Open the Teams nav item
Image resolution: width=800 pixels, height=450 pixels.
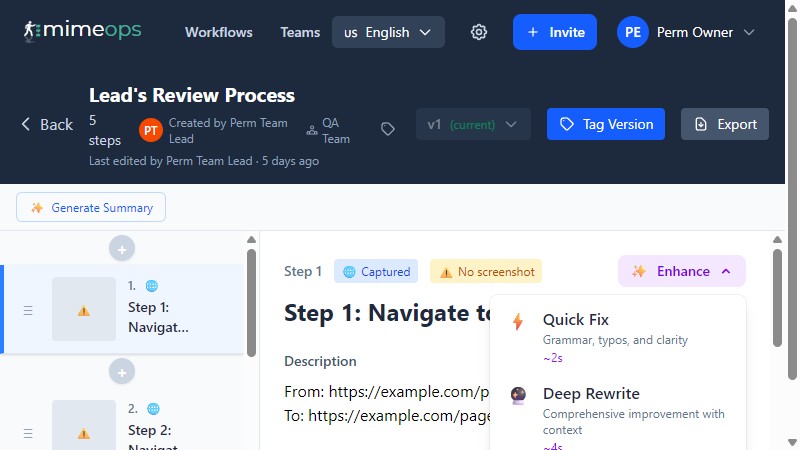[x=300, y=32]
